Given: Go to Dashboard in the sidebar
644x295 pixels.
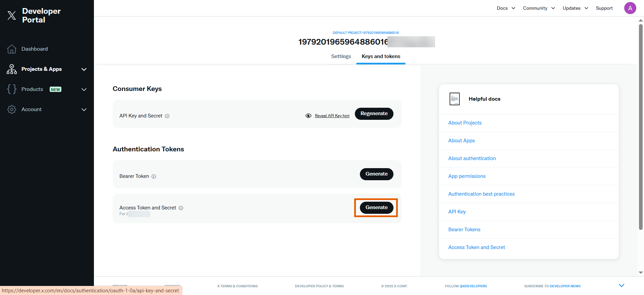Looking at the screenshot, I should [35, 49].
